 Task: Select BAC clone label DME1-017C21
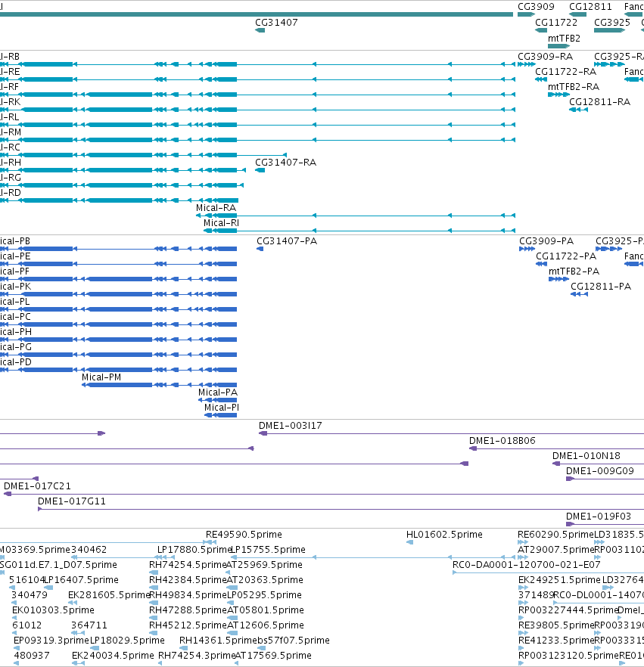pos(37,486)
